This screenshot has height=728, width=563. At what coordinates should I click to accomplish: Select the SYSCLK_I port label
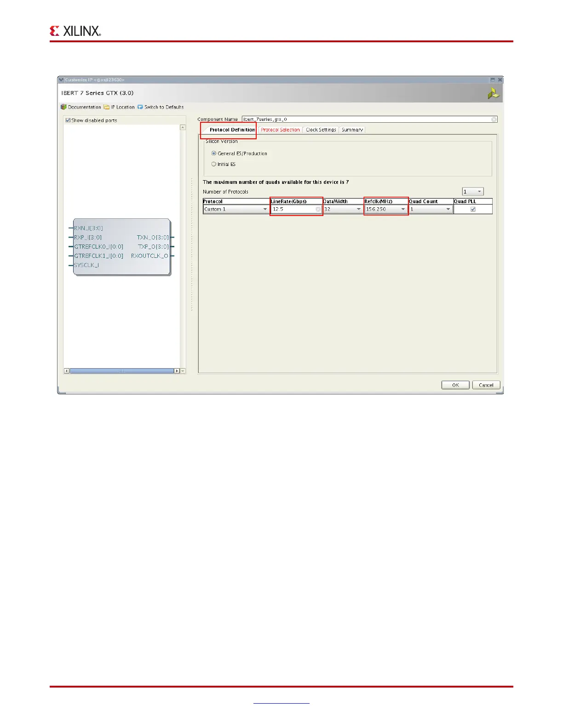click(x=86, y=265)
